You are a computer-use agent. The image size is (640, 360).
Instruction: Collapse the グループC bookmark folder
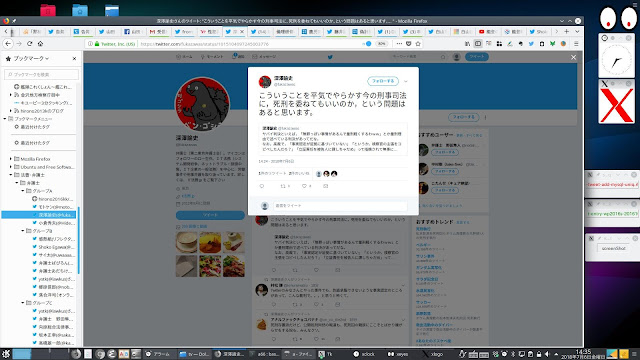click(23, 303)
